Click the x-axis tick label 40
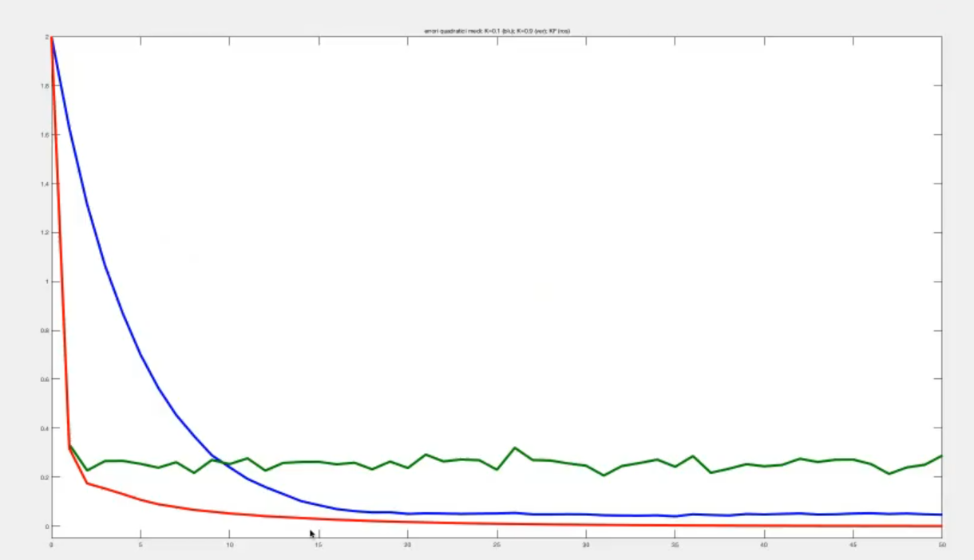This screenshot has height=560, width=974. coord(763,545)
